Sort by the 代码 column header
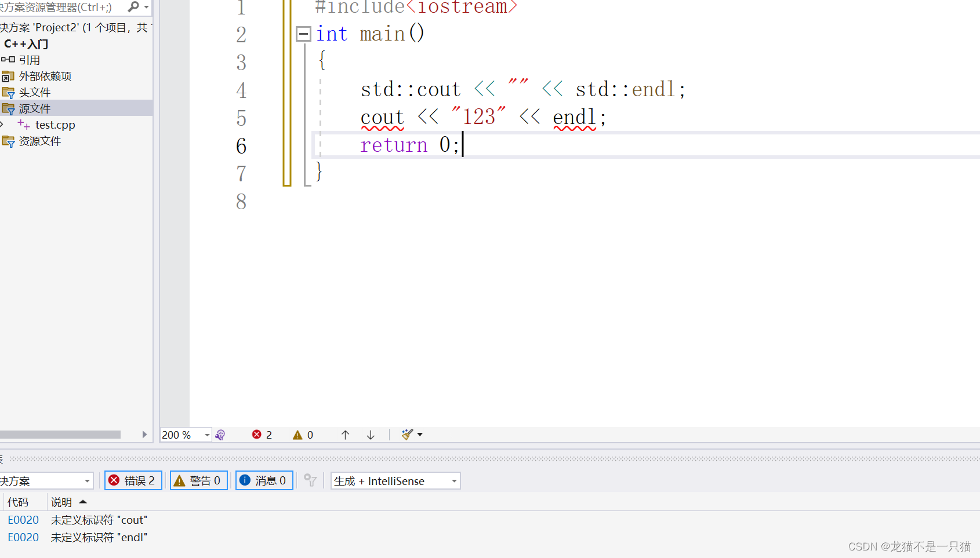 (18, 502)
